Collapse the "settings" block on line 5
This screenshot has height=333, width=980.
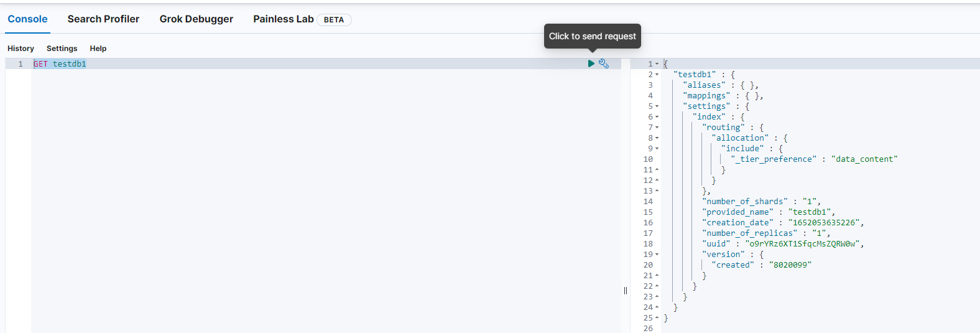(x=657, y=106)
